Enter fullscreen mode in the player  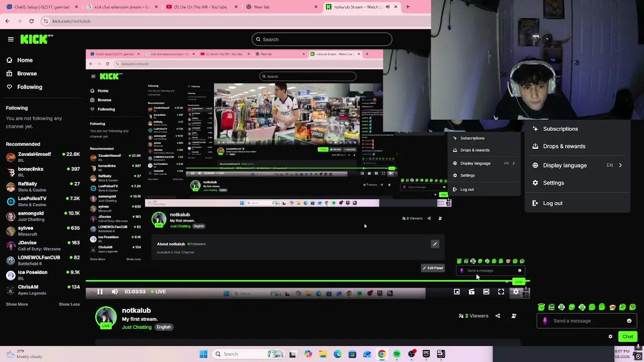pyautogui.click(x=501, y=292)
